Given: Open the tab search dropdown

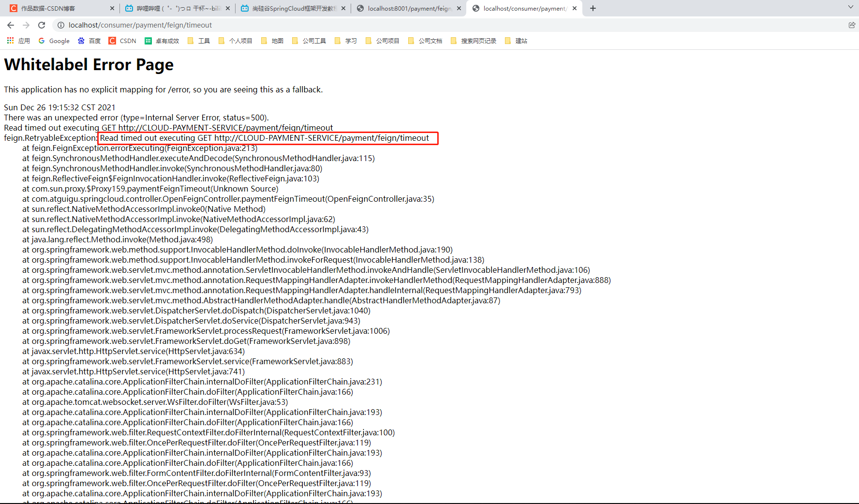Looking at the screenshot, I should tap(851, 7).
